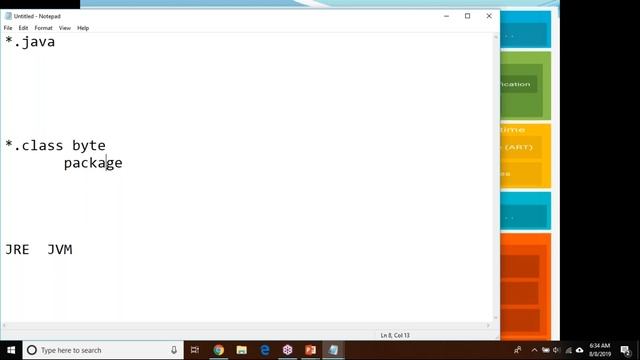640x360 pixels.
Task: Maximize the Notepad window
Action: coord(467,16)
